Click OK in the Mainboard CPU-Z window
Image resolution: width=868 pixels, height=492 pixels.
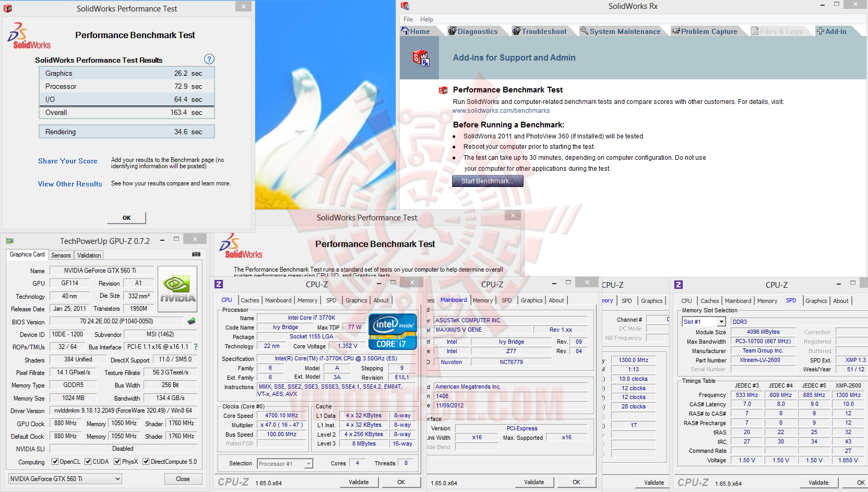click(x=576, y=482)
